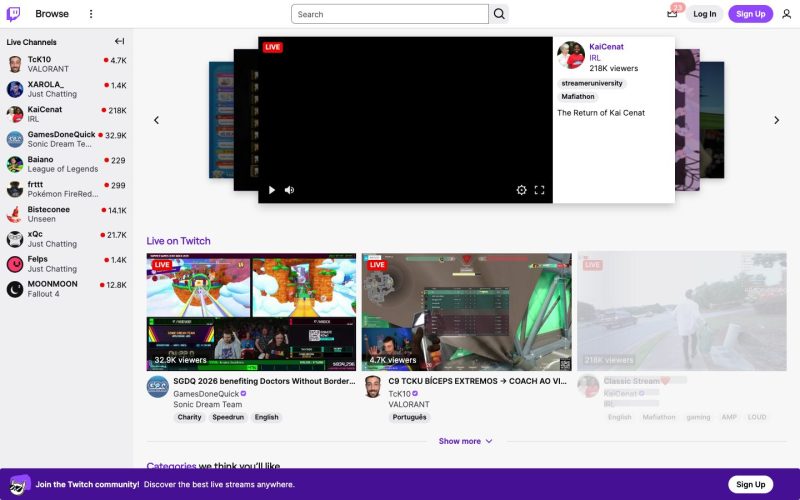
Task: Open the SGDQ 2026 stream thumbnail
Action: click(x=251, y=312)
